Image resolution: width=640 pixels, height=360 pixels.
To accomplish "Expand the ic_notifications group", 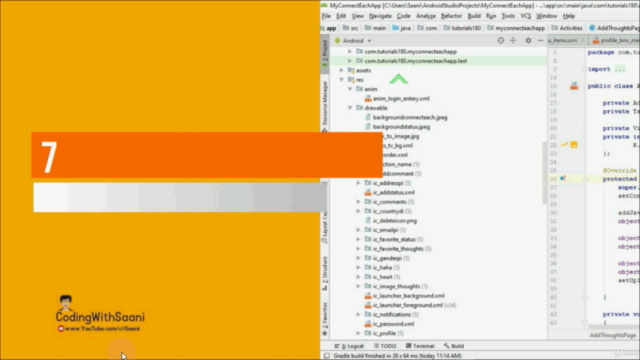I will coord(358,314).
